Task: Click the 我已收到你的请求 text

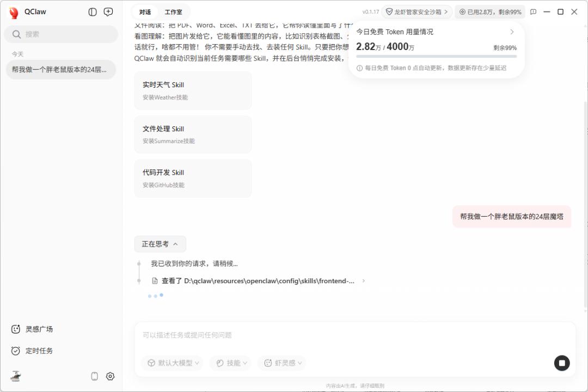Action: pyautogui.click(x=194, y=264)
